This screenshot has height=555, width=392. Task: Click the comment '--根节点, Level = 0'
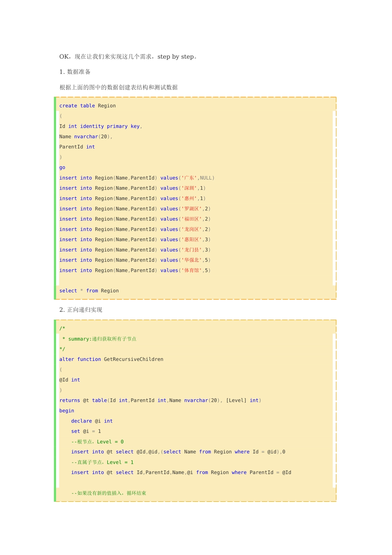pyautogui.click(x=97, y=442)
